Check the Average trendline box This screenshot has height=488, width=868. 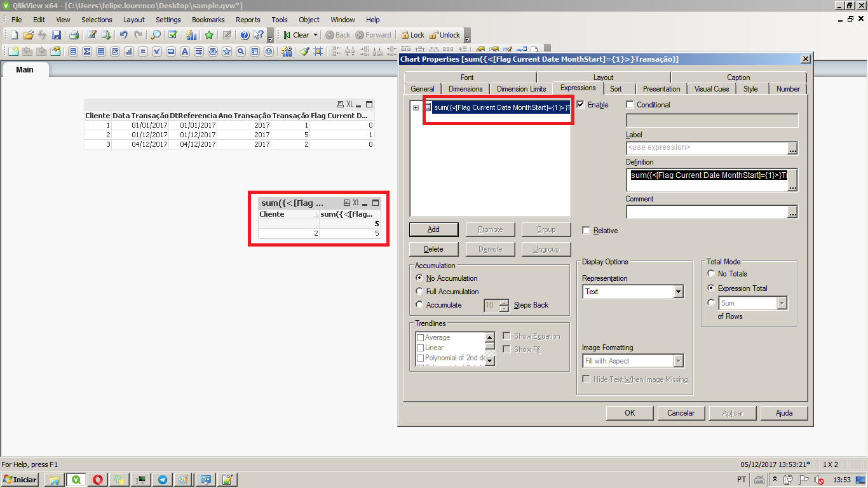pos(420,338)
